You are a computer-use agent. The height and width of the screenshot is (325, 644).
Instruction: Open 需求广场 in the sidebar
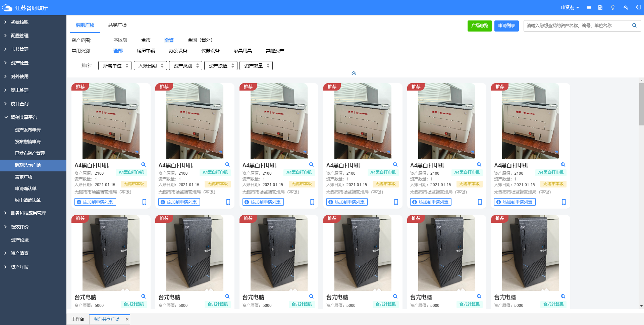click(x=23, y=177)
